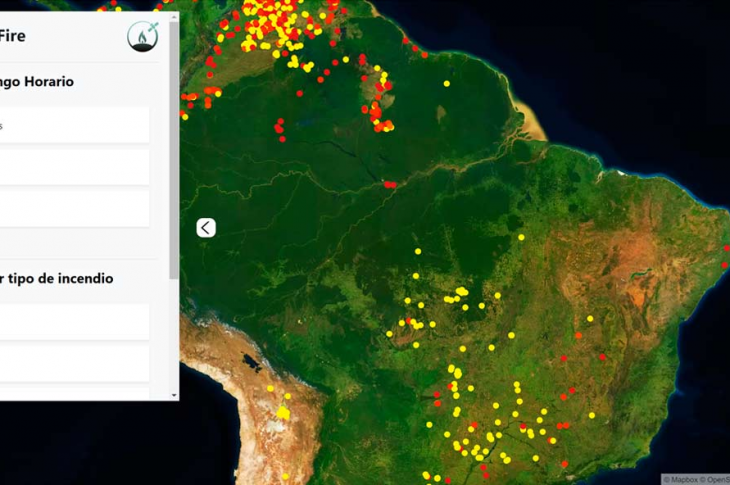Open the Mapbox attribution link
The image size is (730, 485).
(685, 479)
